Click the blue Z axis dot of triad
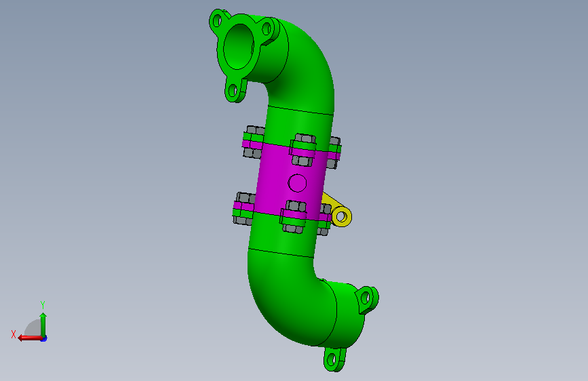 pyautogui.click(x=44, y=339)
